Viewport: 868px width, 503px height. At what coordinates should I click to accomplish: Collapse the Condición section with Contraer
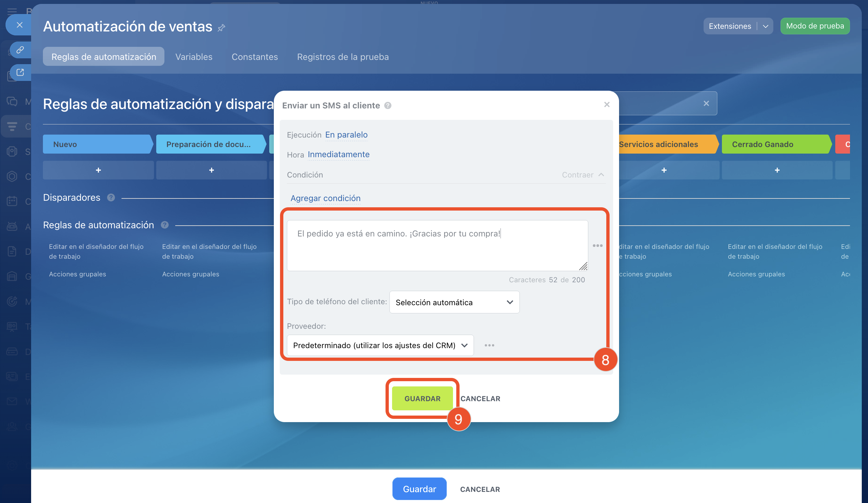pos(583,175)
